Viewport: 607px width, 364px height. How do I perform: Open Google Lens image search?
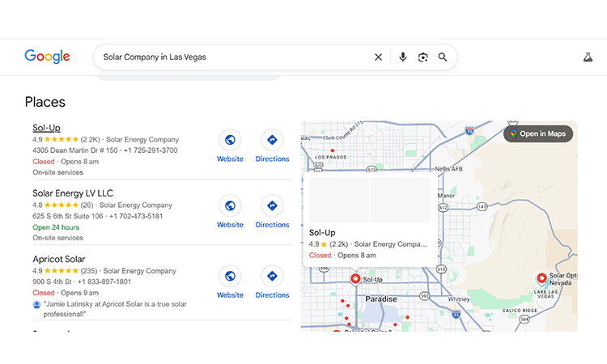point(422,57)
